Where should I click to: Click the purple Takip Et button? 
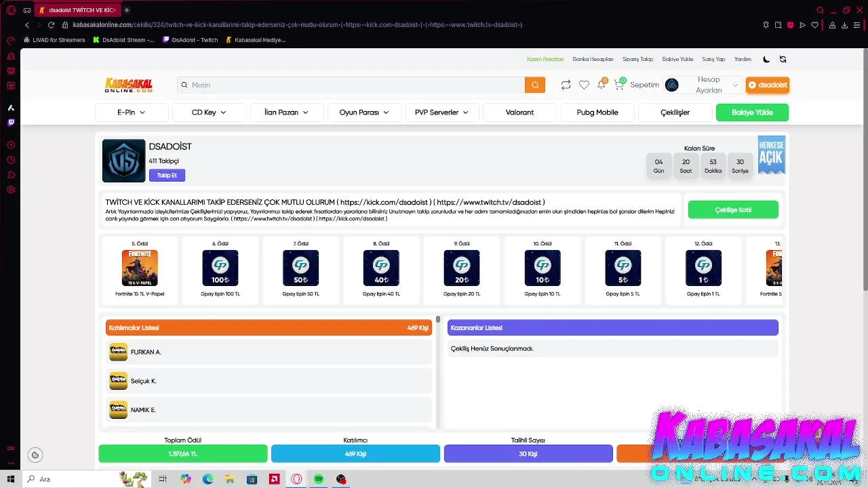[167, 176]
